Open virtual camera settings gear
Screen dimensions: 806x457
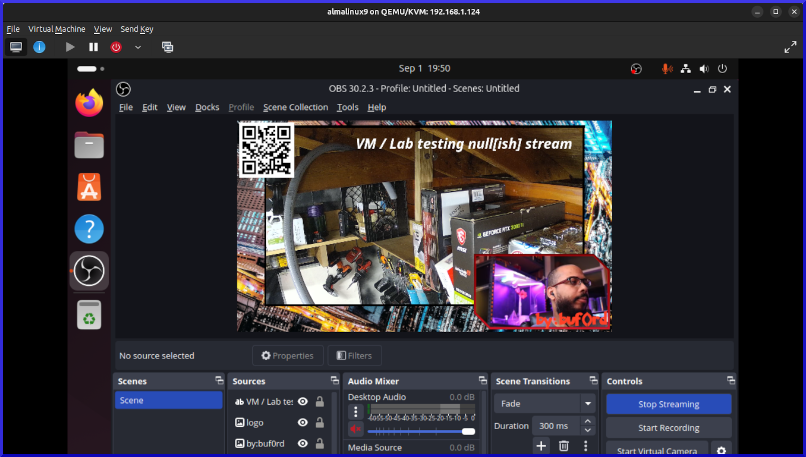pyautogui.click(x=721, y=450)
